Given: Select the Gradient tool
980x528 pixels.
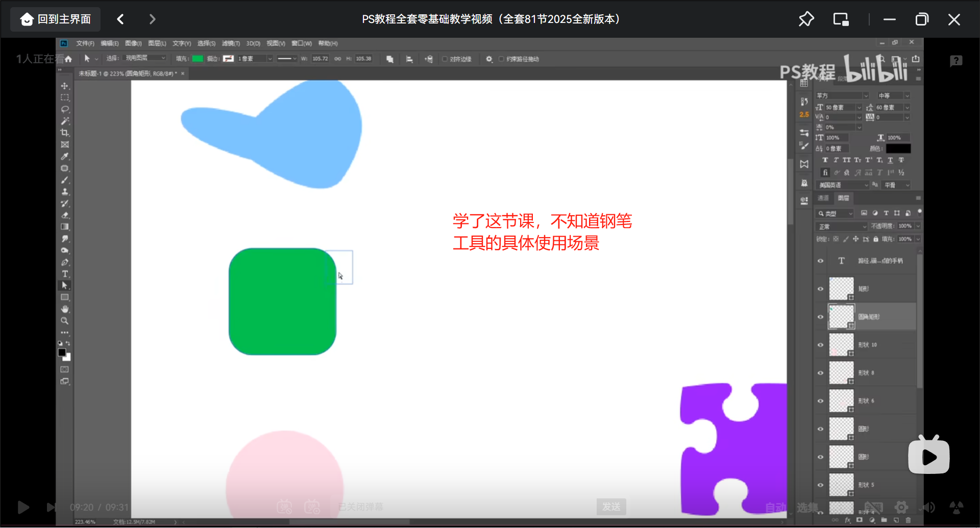Looking at the screenshot, I should [65, 227].
